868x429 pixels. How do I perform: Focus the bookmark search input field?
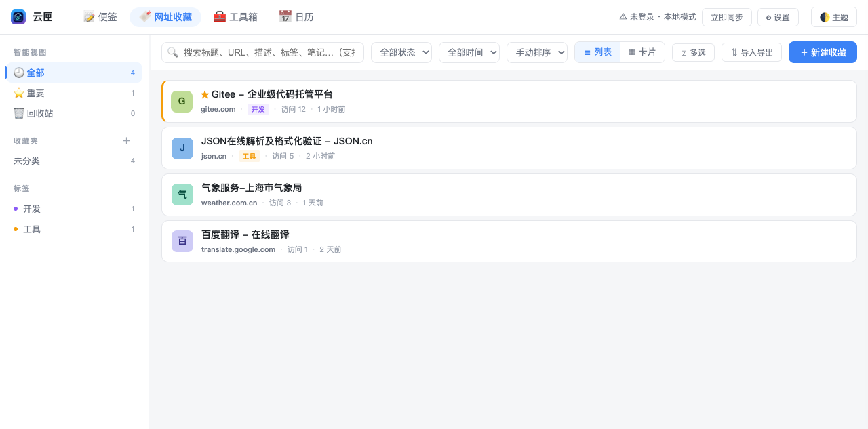[262, 52]
